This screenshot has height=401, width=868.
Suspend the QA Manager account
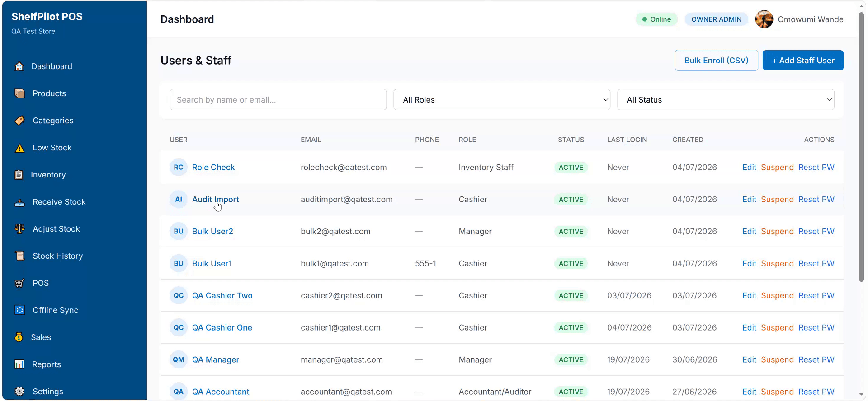[777, 359]
